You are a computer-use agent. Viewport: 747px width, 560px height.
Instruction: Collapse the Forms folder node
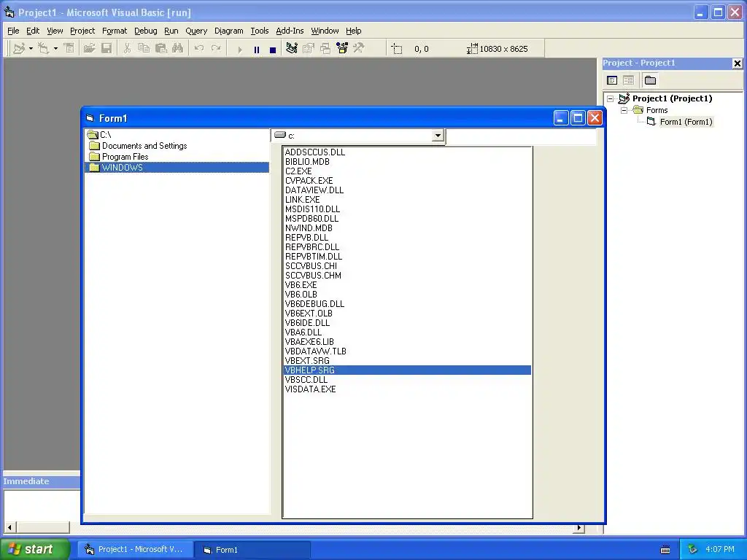[x=624, y=111]
